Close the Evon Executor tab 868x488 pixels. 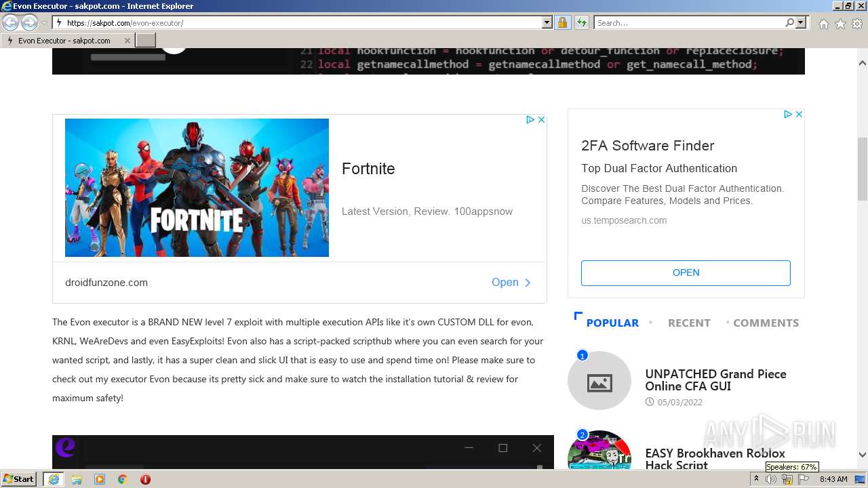point(127,41)
